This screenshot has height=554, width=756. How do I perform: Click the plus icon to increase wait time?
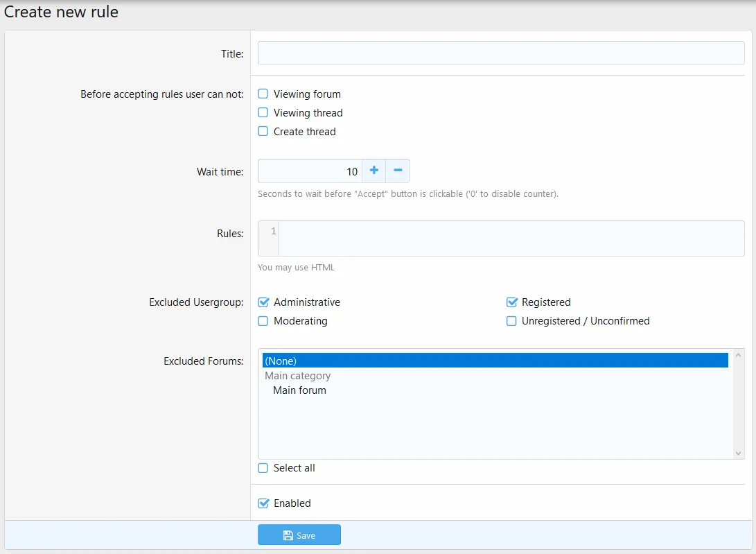(x=373, y=171)
